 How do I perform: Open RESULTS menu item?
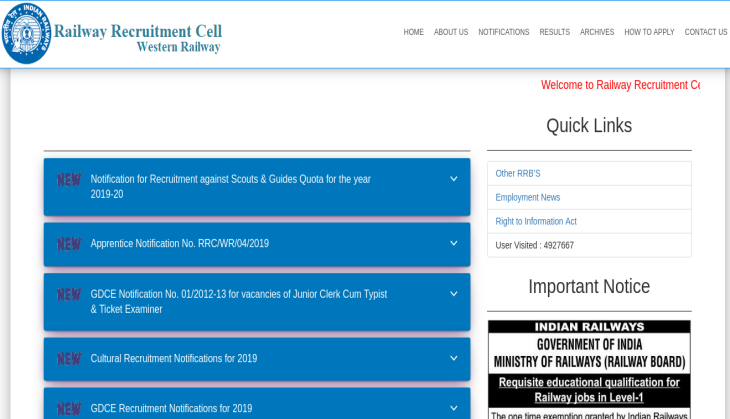pyautogui.click(x=554, y=32)
